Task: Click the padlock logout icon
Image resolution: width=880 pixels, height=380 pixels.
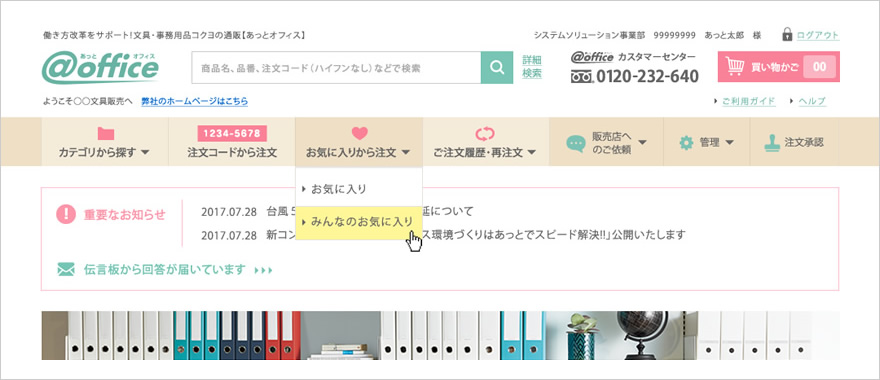Action: point(787,35)
